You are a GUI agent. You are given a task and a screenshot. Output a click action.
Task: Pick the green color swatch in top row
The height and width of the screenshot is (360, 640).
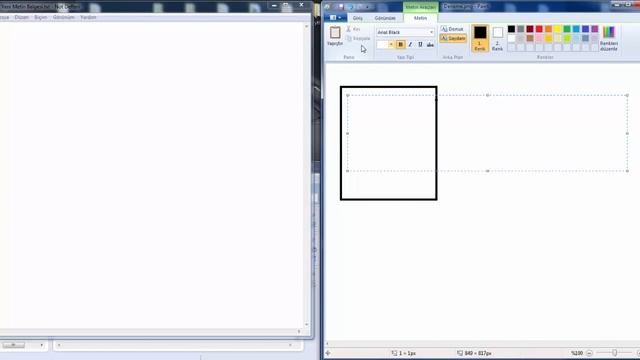click(x=567, y=29)
